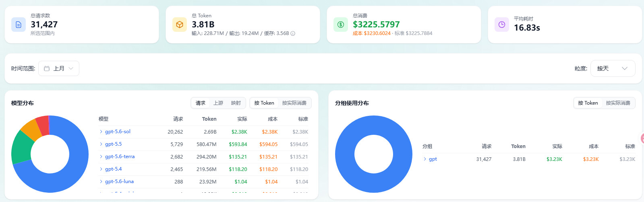Switch model distribution to 按实际消费
Image resolution: width=644 pixels, height=202 pixels.
pos(294,103)
